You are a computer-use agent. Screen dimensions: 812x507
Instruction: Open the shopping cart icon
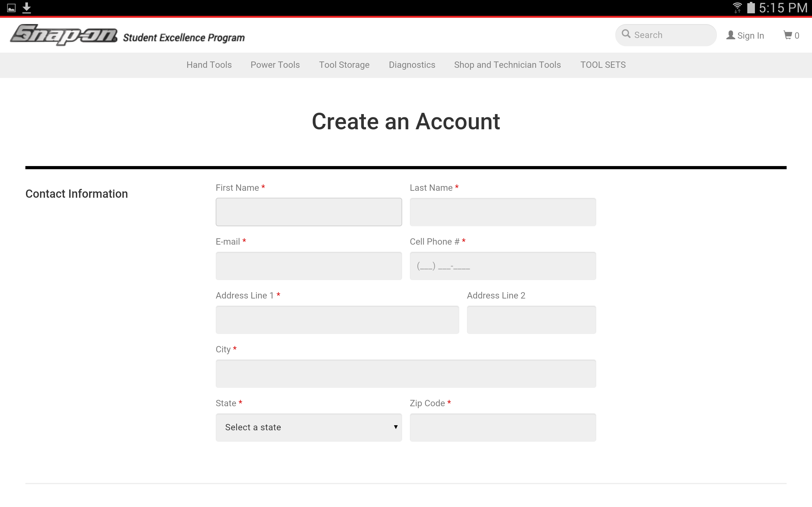(x=787, y=35)
